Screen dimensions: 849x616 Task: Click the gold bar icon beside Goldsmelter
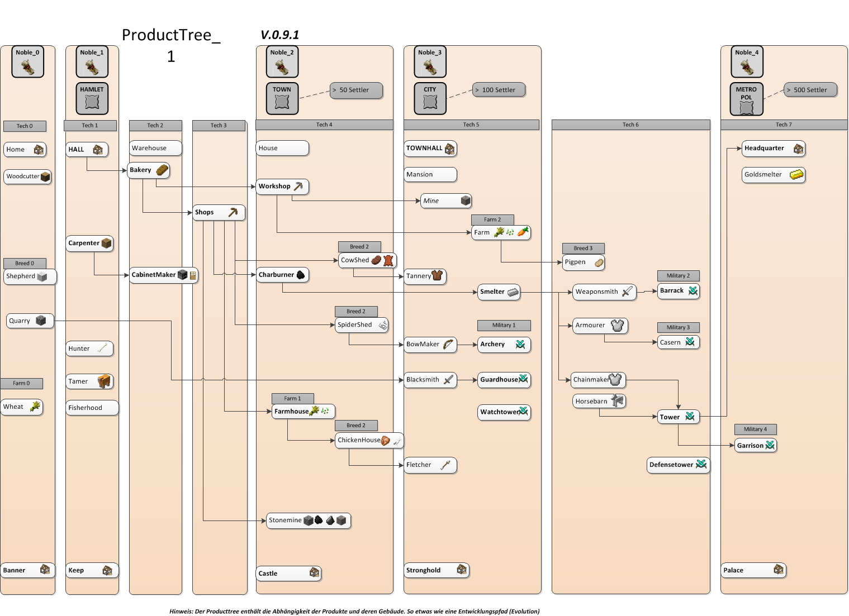[x=796, y=175]
